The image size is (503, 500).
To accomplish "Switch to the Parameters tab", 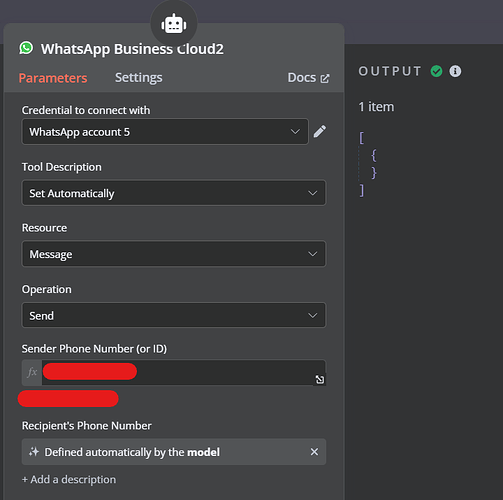I will point(53,78).
